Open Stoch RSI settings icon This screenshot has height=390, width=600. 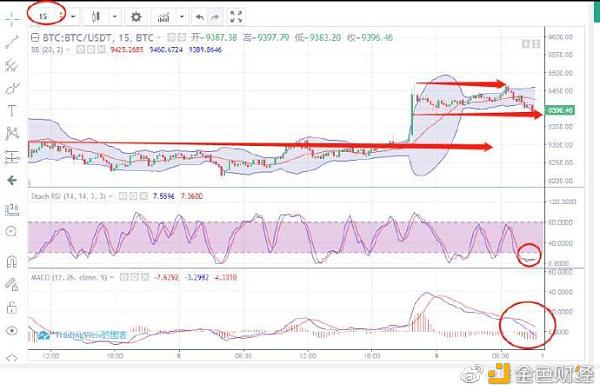[x=133, y=196]
